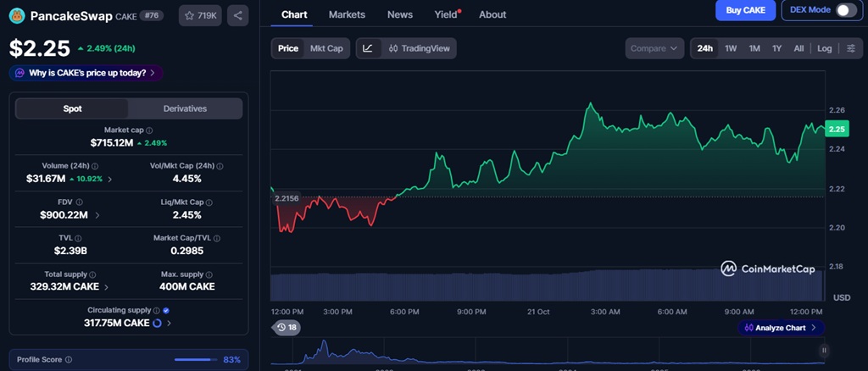Open the News tab

click(x=400, y=14)
